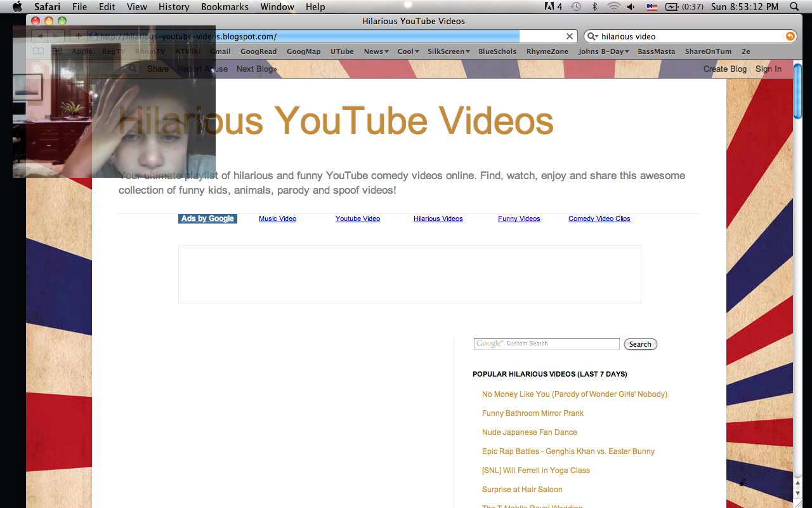Screen dimensions: 812x508
Task: Open the Funny Videos ad link
Action: pyautogui.click(x=519, y=218)
